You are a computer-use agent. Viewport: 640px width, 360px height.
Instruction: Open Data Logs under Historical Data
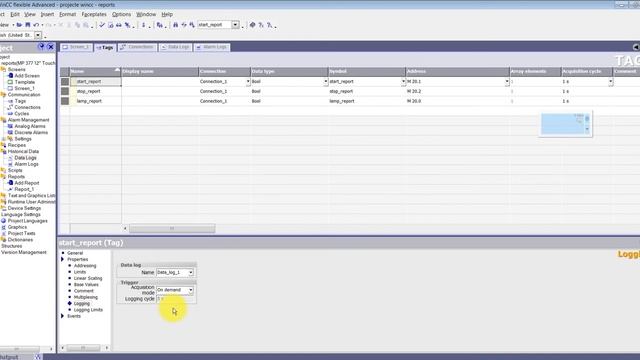point(25,158)
